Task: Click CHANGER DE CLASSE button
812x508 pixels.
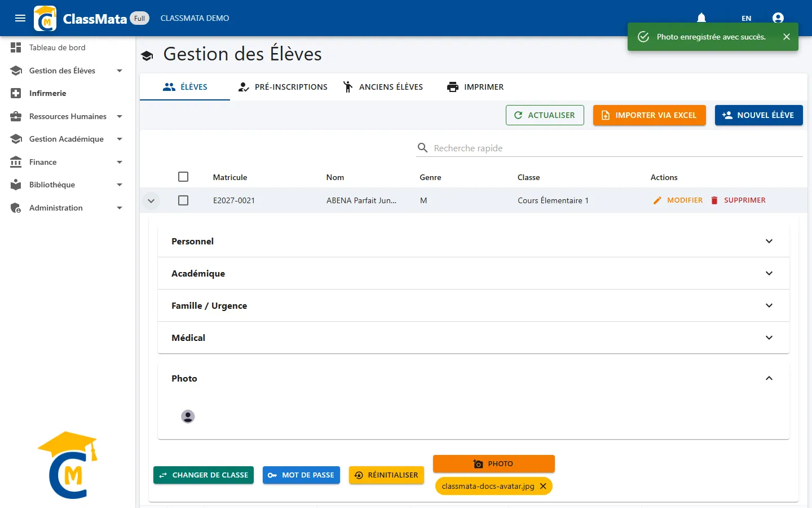Action: (x=204, y=475)
